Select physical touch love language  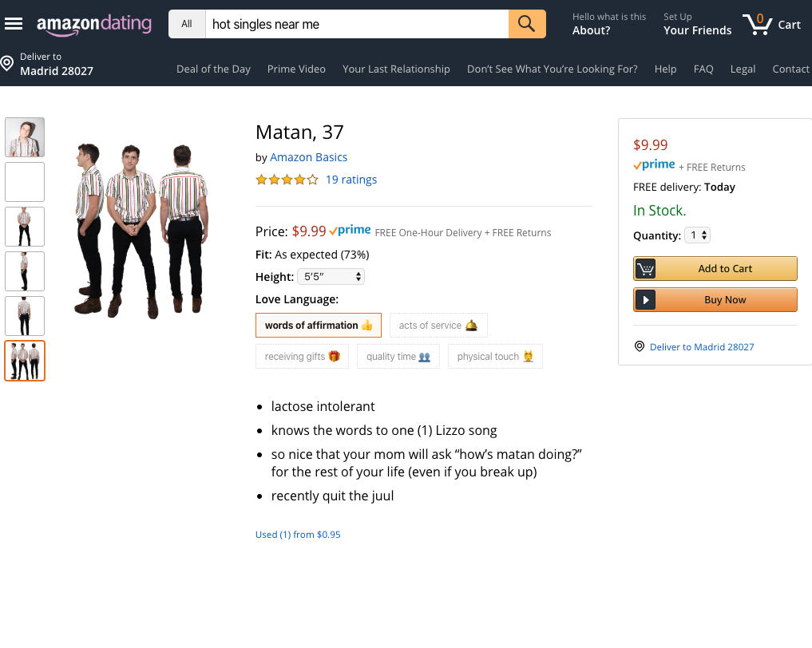(x=495, y=356)
